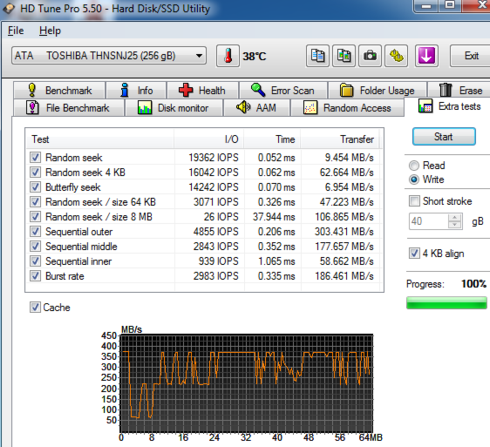
Task: Click the 186.461 MB/s burst rate value
Action: 344,276
